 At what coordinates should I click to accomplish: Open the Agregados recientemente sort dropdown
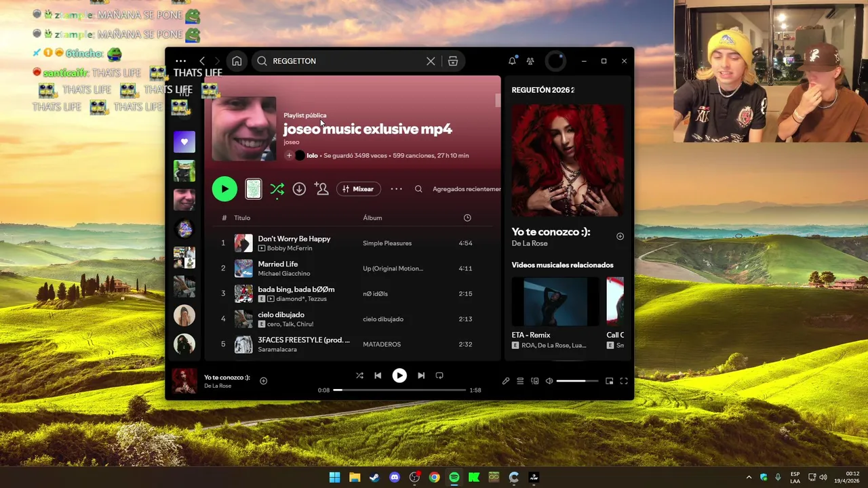point(467,189)
